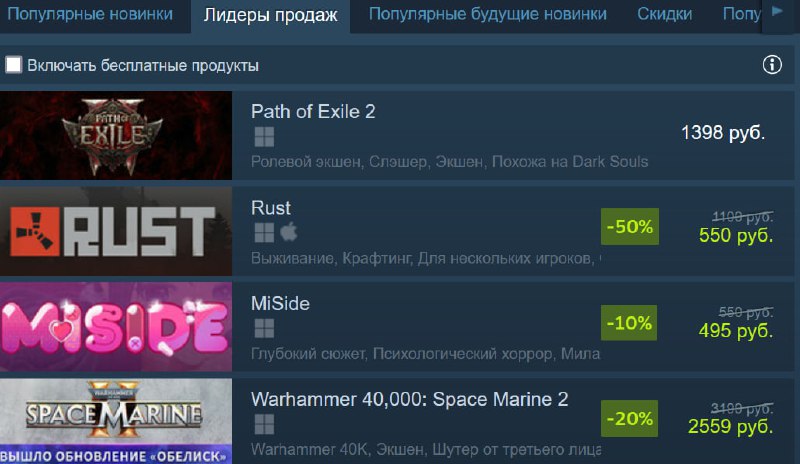This screenshot has width=800, height=464.
Task: Click the Rust -50% discount badge
Action: pyautogui.click(x=630, y=227)
